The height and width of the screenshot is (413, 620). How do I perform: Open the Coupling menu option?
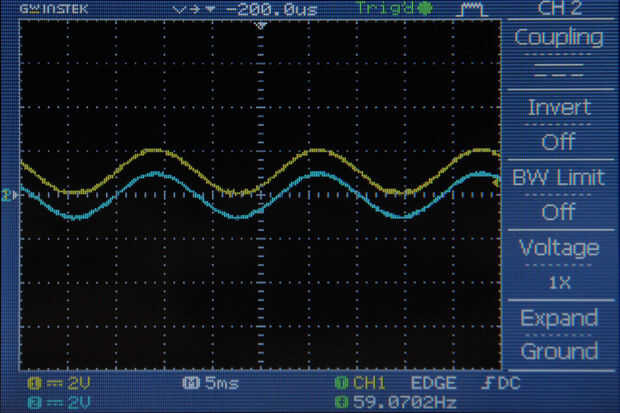(559, 38)
